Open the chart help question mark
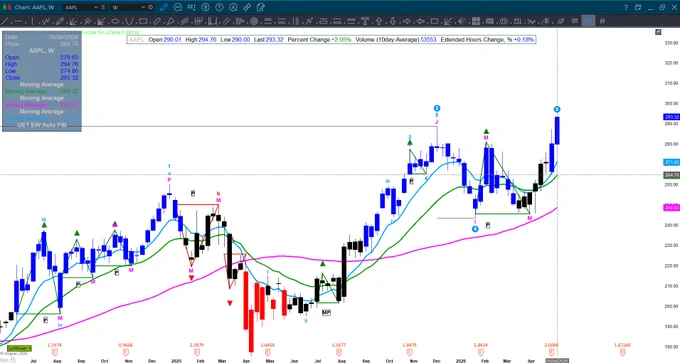 (626, 7)
